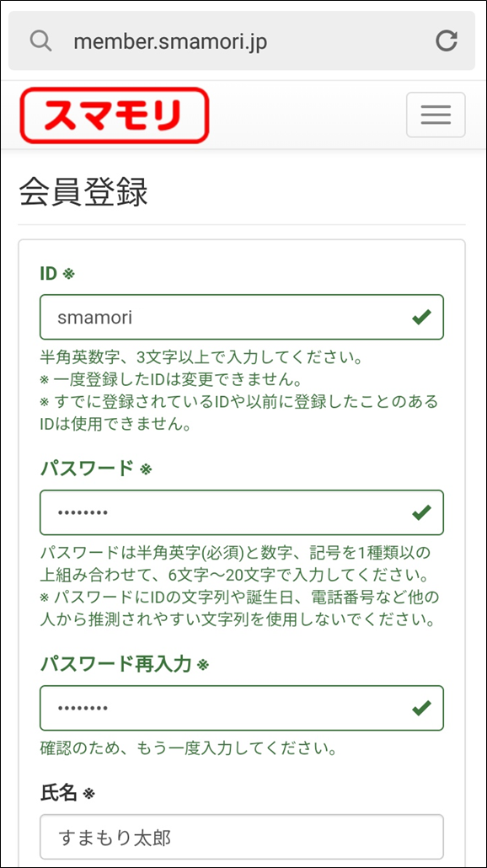Click the magnifier search icon in address bar
Image resolution: width=487 pixels, height=868 pixels.
41,41
